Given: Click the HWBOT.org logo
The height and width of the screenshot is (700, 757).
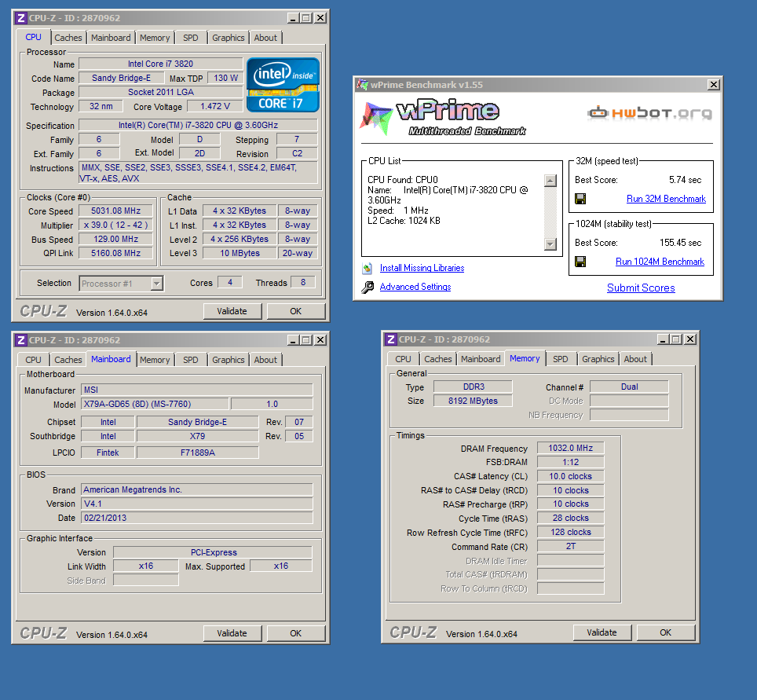Looking at the screenshot, I should coord(650,113).
